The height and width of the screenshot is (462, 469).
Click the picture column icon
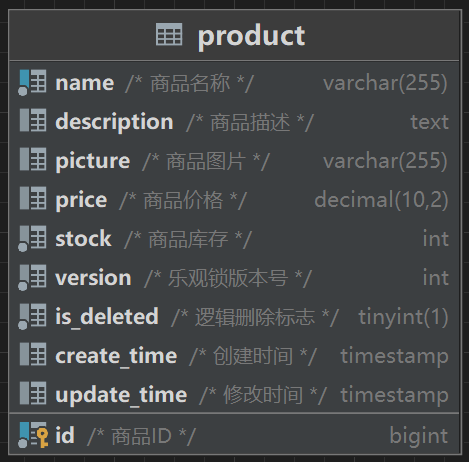[33, 159]
